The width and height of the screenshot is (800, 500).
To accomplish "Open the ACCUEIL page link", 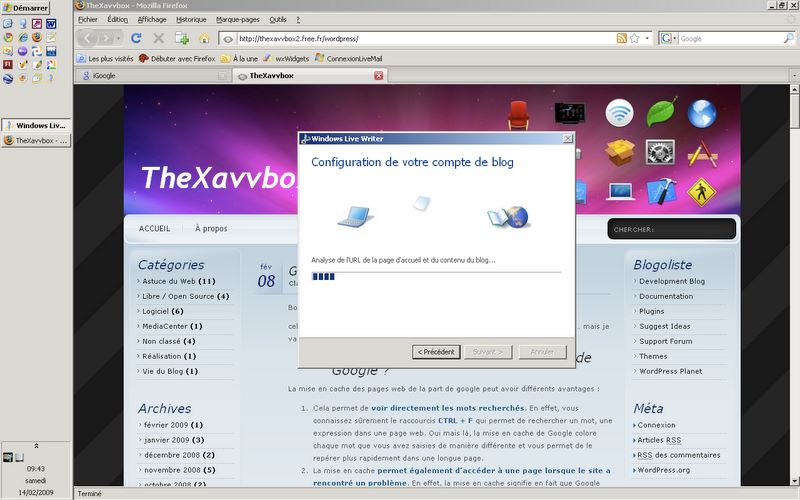I will tap(155, 229).
